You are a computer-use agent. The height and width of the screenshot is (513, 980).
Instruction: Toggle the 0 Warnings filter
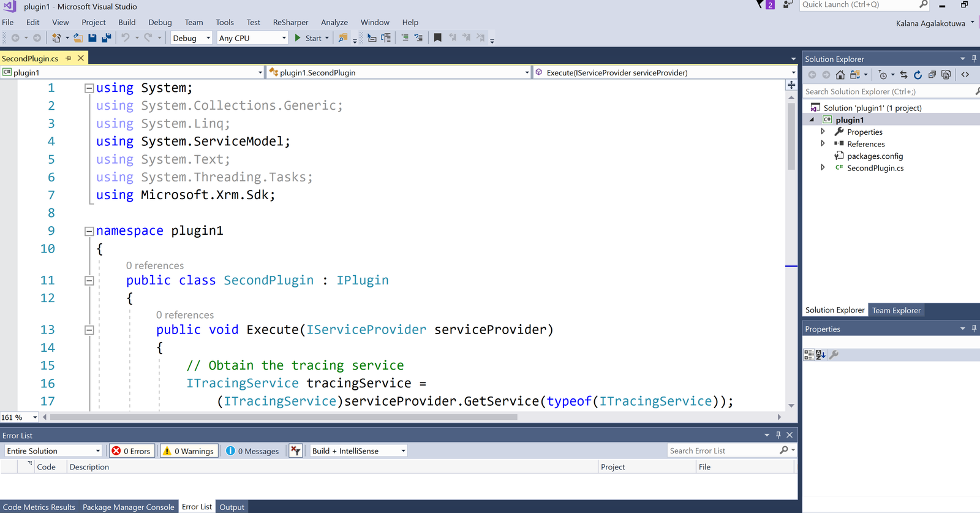189,451
